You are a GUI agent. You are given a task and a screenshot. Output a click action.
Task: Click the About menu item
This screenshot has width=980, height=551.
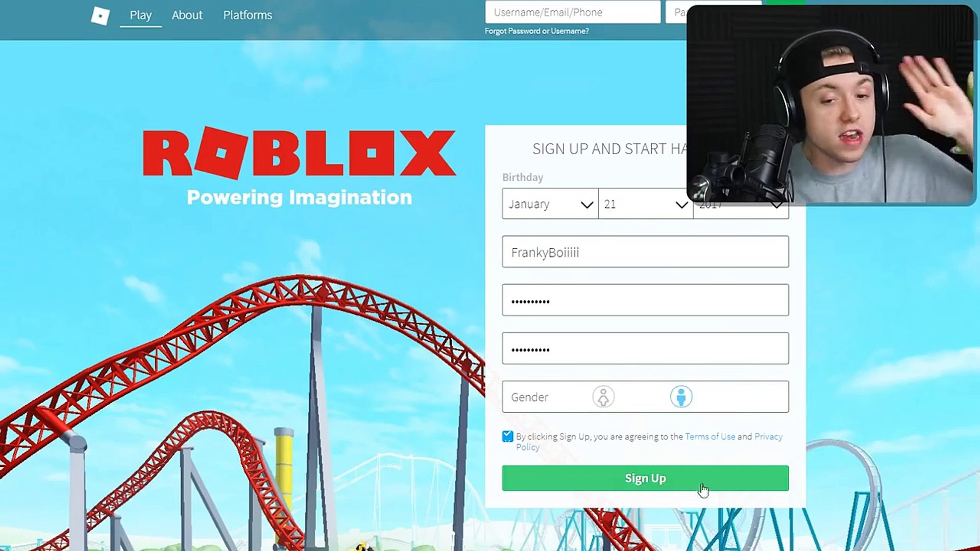(186, 15)
